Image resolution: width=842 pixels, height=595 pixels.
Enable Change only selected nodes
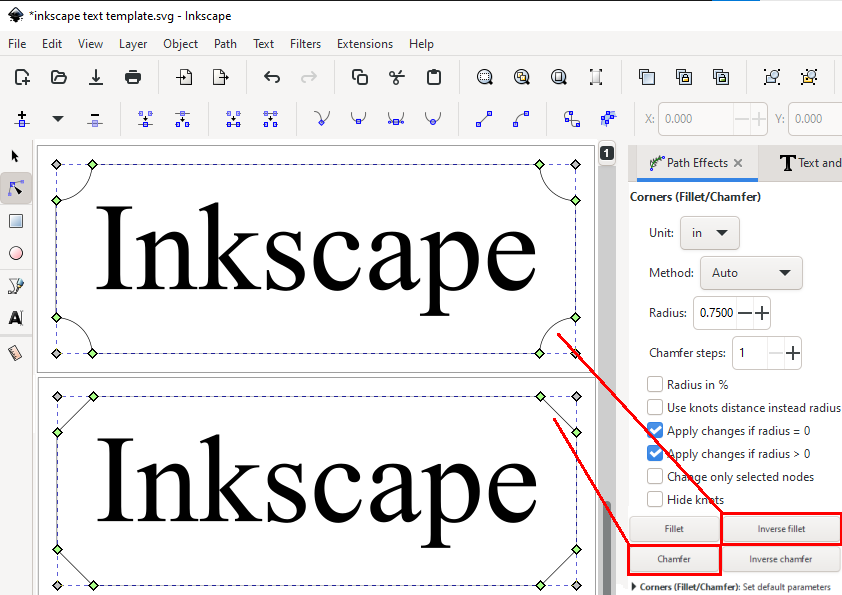[x=655, y=477]
